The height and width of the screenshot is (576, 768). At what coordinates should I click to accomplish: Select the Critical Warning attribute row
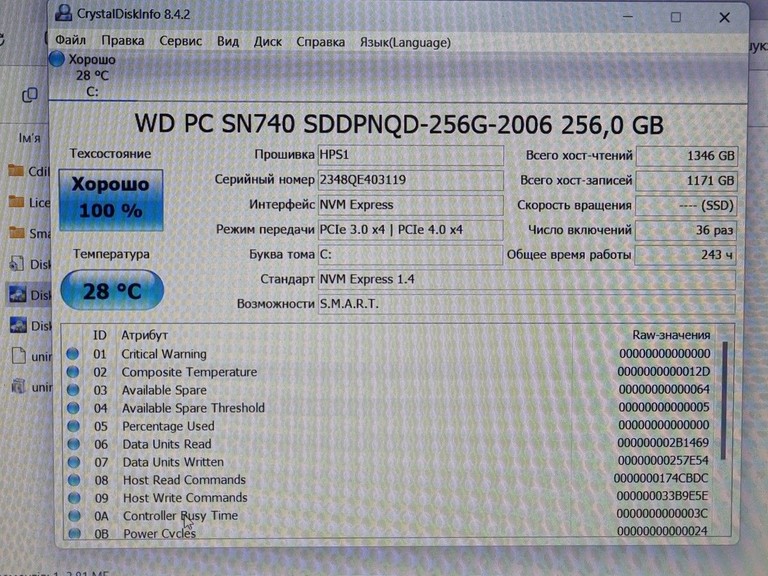pyautogui.click(x=389, y=354)
